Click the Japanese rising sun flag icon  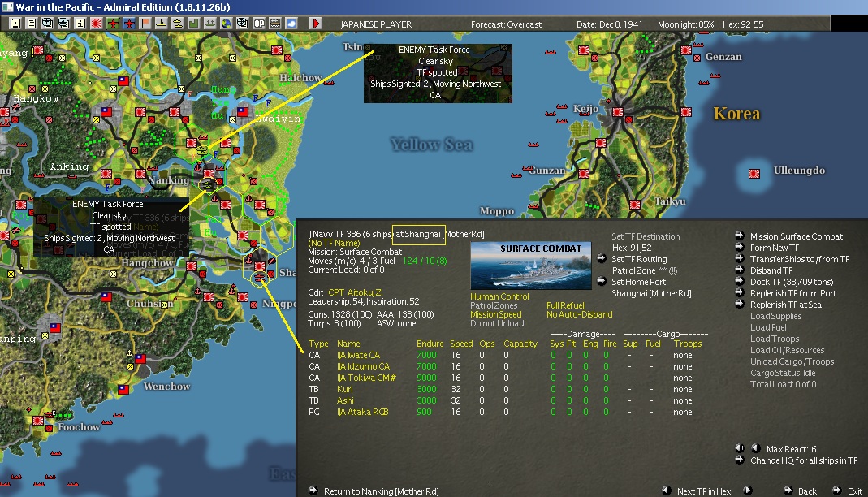(x=97, y=24)
